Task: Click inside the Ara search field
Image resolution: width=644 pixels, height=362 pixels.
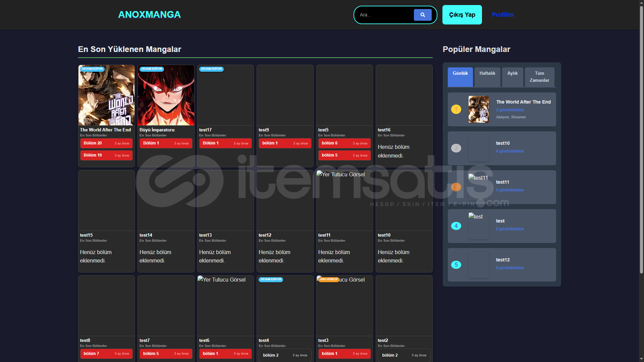Action: coord(384,15)
